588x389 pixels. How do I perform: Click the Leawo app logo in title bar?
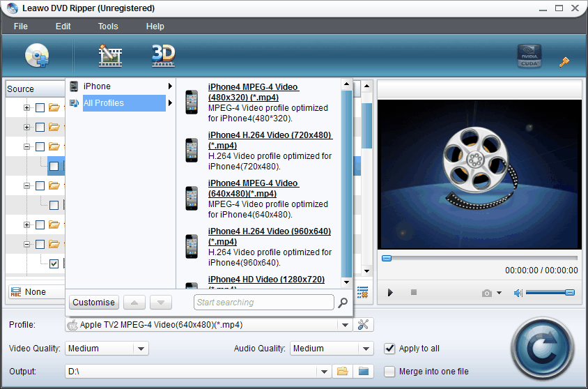(12, 8)
